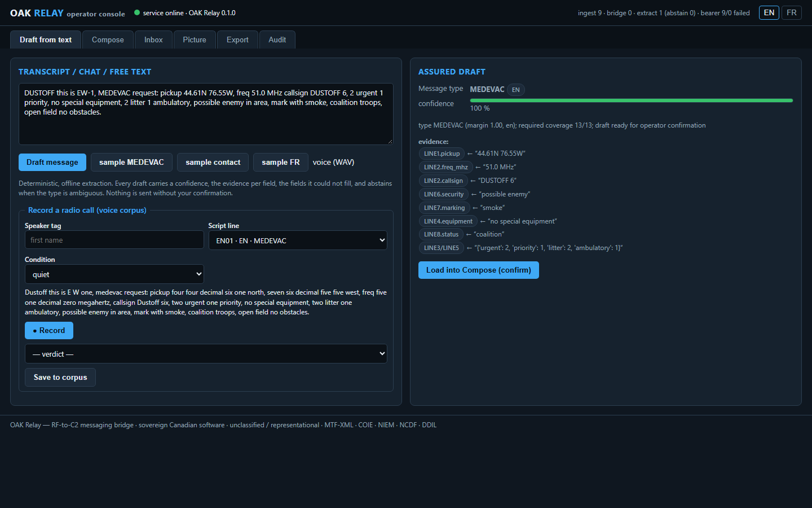Open the Compose tab
This screenshot has width=812, height=508.
(108, 40)
